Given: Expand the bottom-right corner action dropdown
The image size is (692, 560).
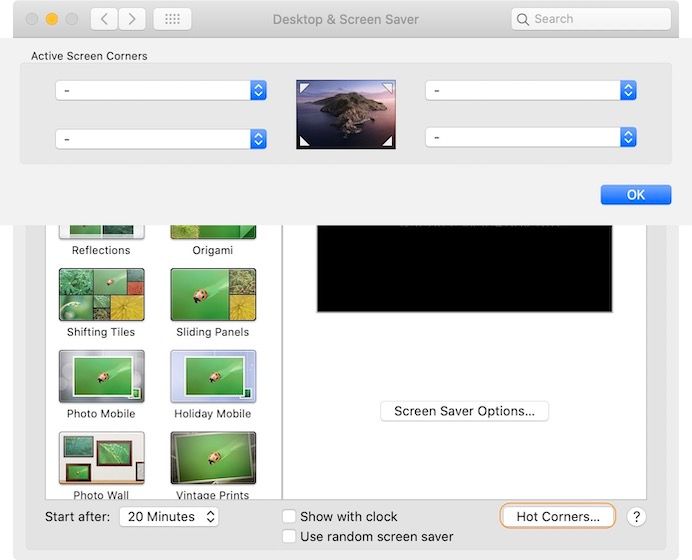Looking at the screenshot, I should [x=530, y=138].
